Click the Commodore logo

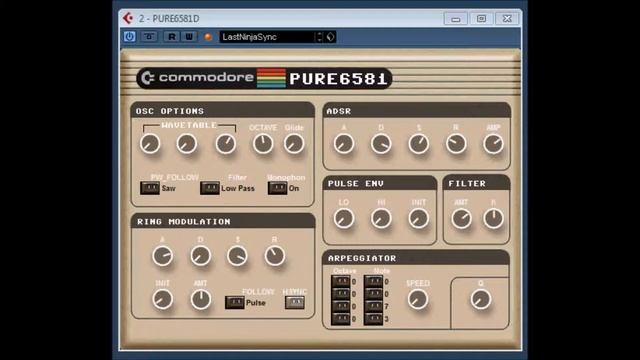click(198, 78)
